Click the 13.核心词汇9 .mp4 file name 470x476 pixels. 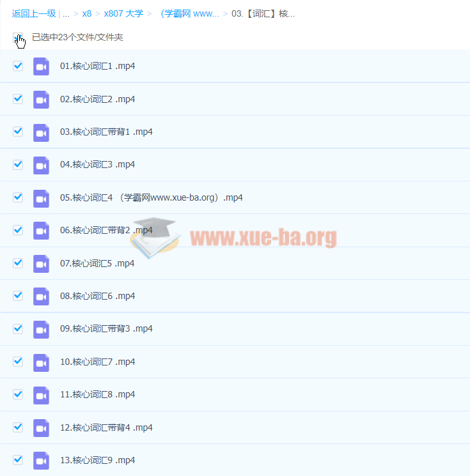tap(97, 460)
